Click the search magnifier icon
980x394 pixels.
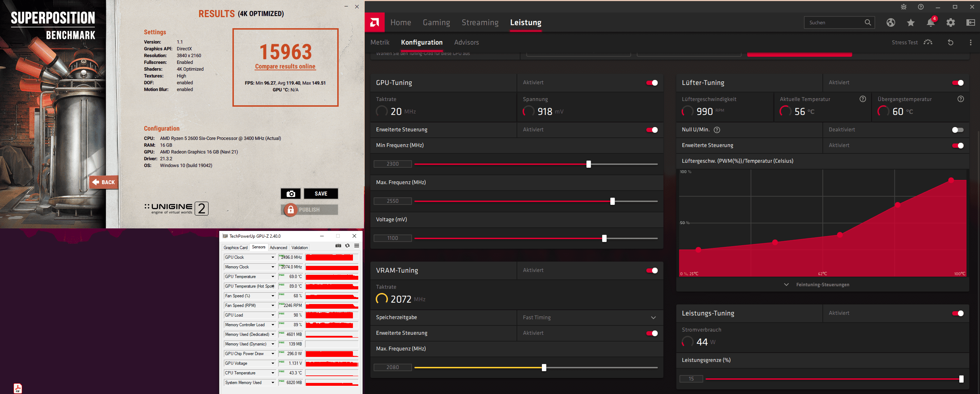pyautogui.click(x=868, y=22)
